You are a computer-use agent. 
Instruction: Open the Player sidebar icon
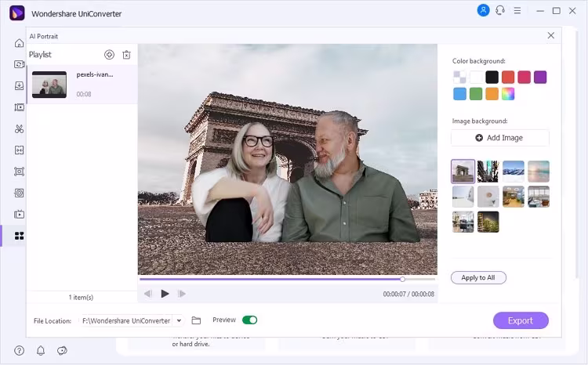coord(19,215)
